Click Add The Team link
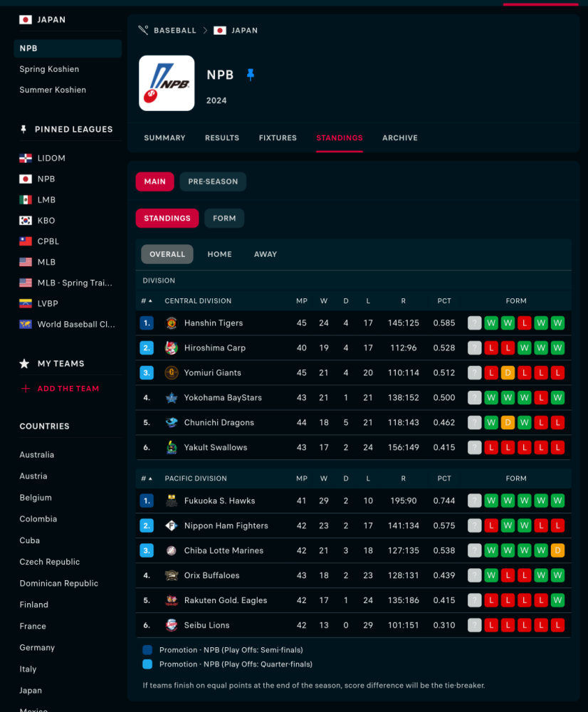Screen dimensions: 588x712 [x=68, y=389]
